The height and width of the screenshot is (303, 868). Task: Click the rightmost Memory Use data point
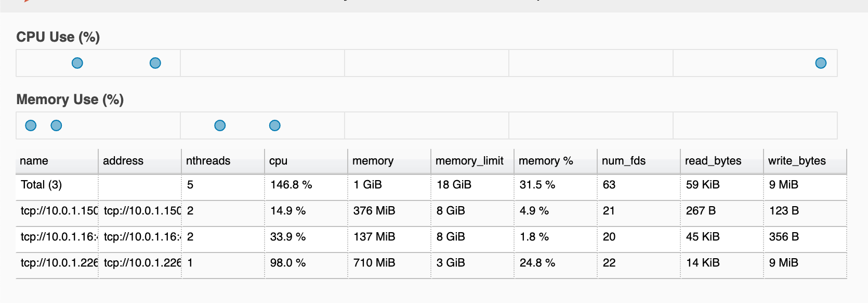(x=275, y=125)
